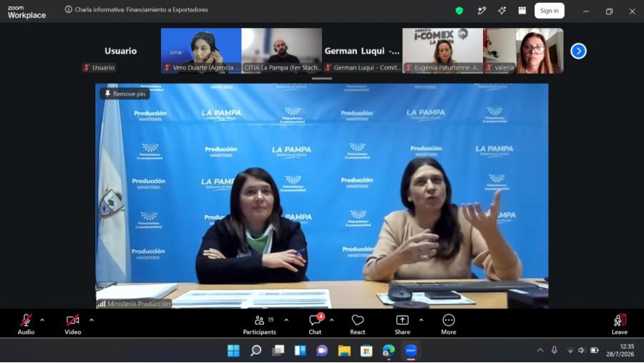Open the view layout grid icon
This screenshot has width=644, height=363.
coord(522,11)
